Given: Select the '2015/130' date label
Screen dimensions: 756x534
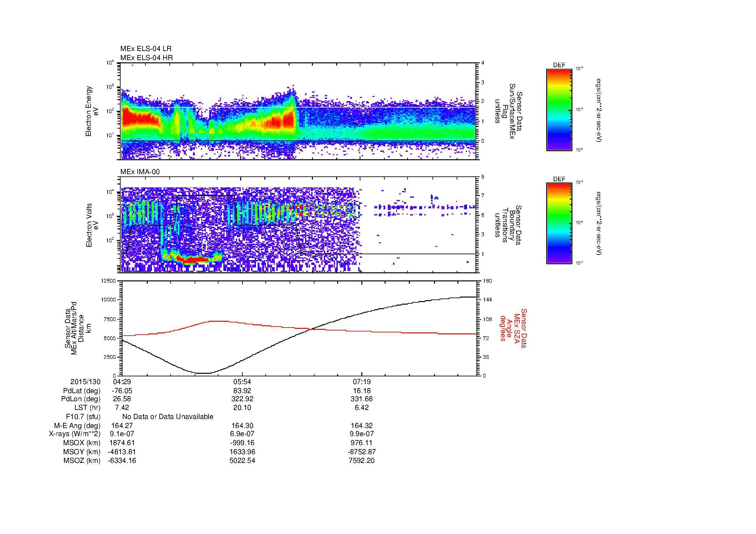Looking at the screenshot, I should coord(85,382).
